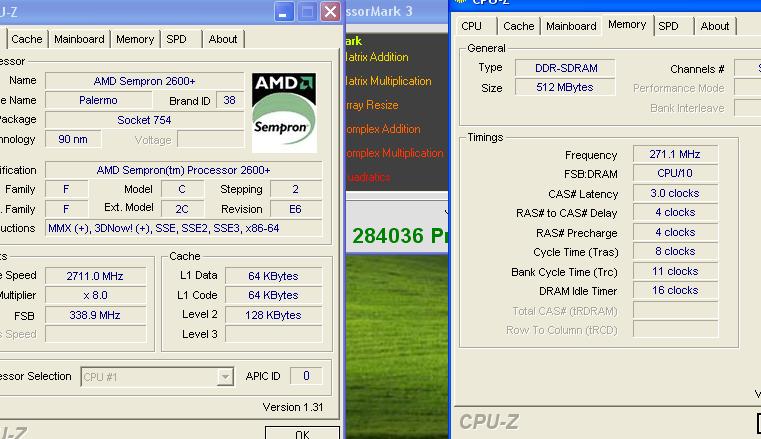This screenshot has height=439, width=761.
Task: Click OK button in left CPU-Z window
Action: pos(302,434)
